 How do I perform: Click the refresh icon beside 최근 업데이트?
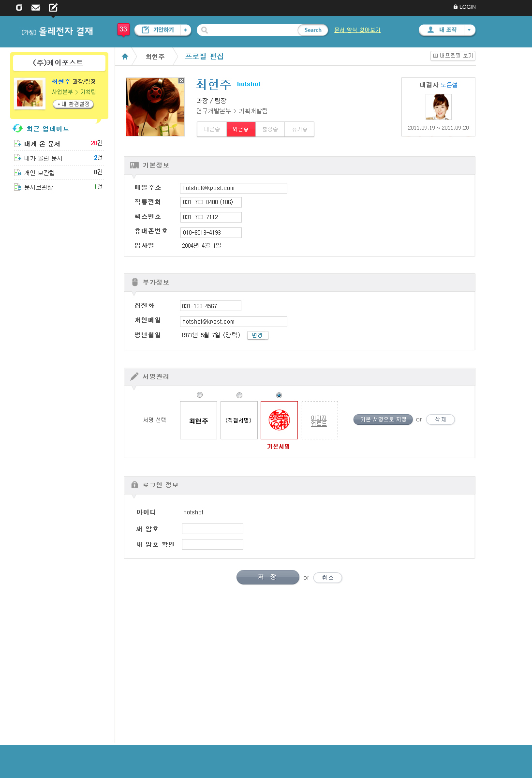(x=18, y=128)
